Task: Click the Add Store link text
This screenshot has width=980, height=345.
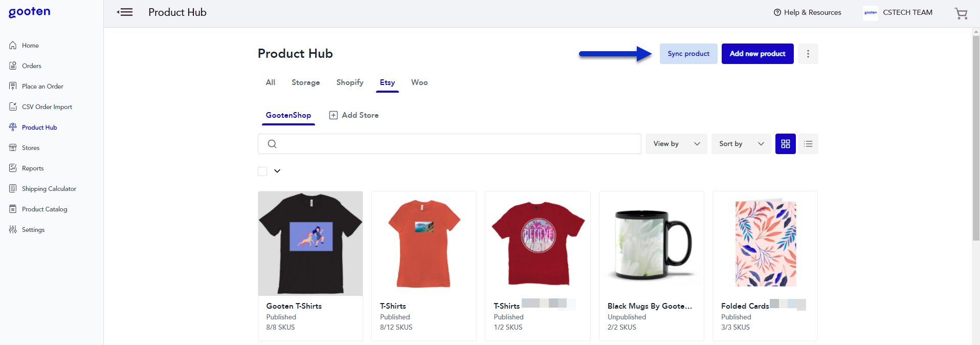Action: click(x=360, y=115)
